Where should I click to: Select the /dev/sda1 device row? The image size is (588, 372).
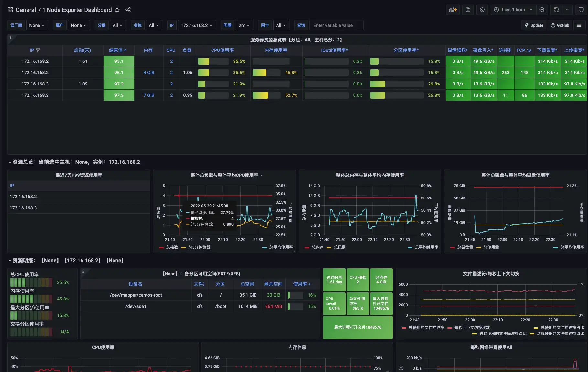[200, 306]
